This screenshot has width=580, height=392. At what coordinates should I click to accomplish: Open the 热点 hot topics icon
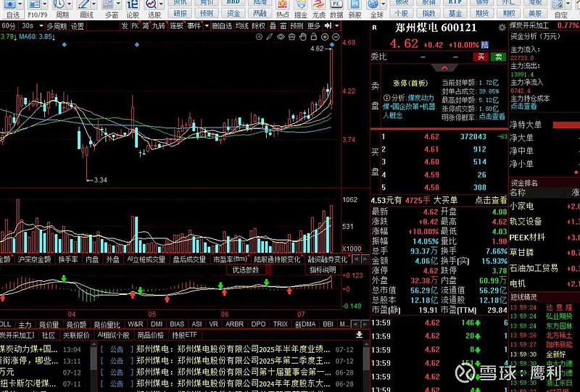point(283,4)
